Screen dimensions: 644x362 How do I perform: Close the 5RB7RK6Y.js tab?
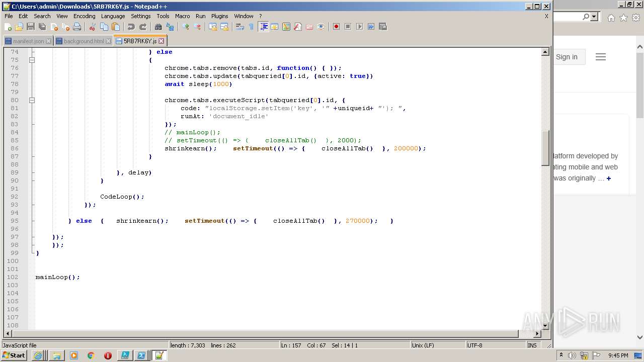(x=162, y=41)
